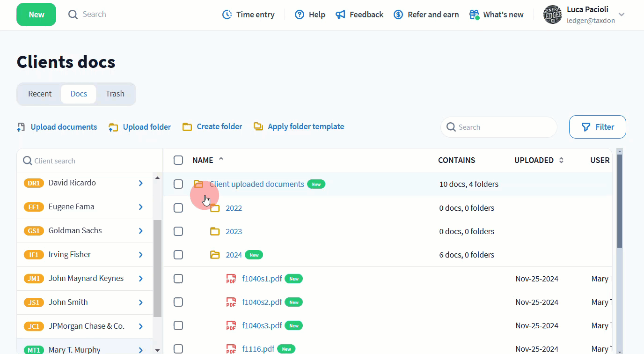The image size is (644, 354).
Task: Open Help via question mark icon
Action: click(300, 15)
